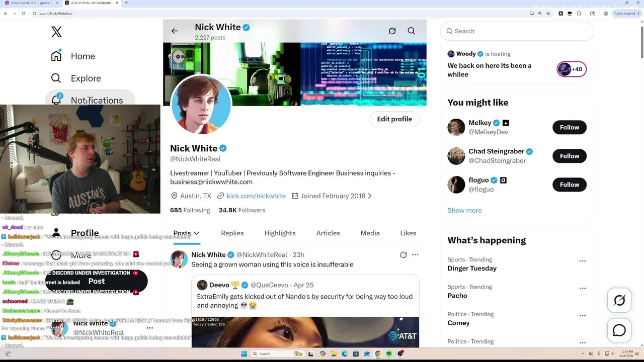This screenshot has width=644, height=362.
Task: Click the back arrow beside Nick White
Action: point(175,31)
